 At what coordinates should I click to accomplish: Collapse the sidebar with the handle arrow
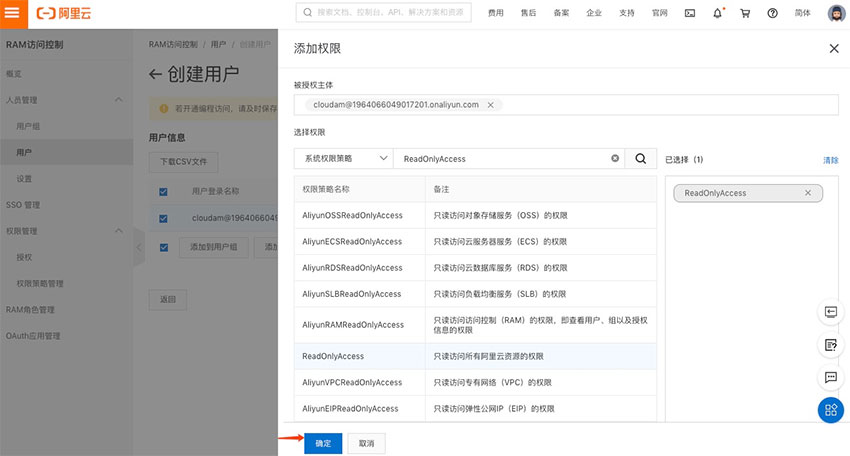pos(139,247)
